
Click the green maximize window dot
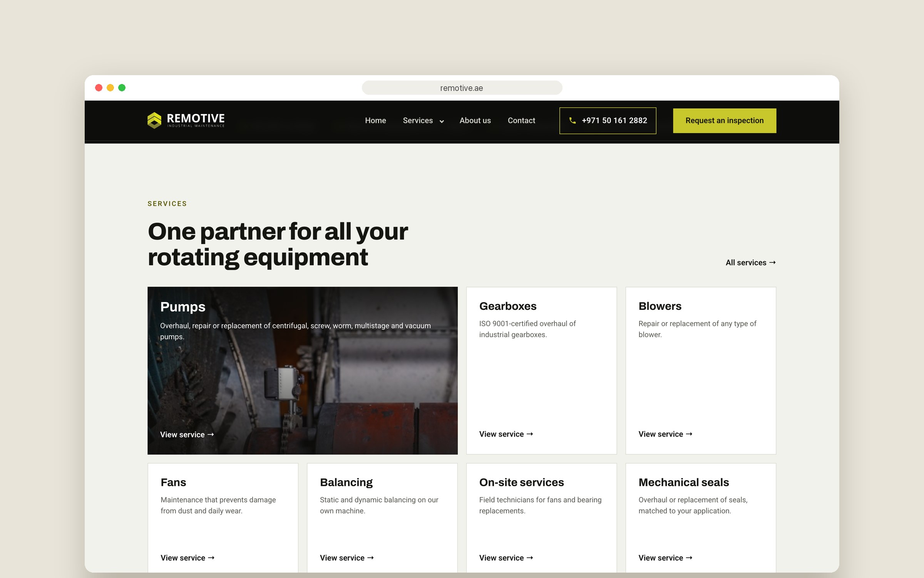coord(122,88)
